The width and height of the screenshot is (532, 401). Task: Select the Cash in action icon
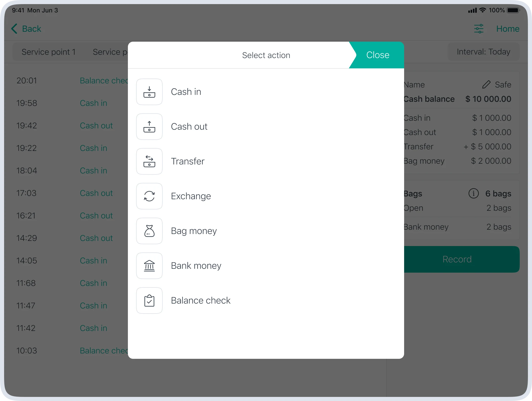(x=149, y=92)
